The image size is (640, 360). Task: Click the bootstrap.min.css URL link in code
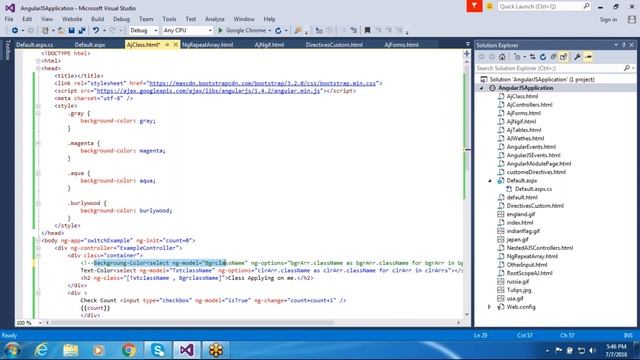point(262,83)
